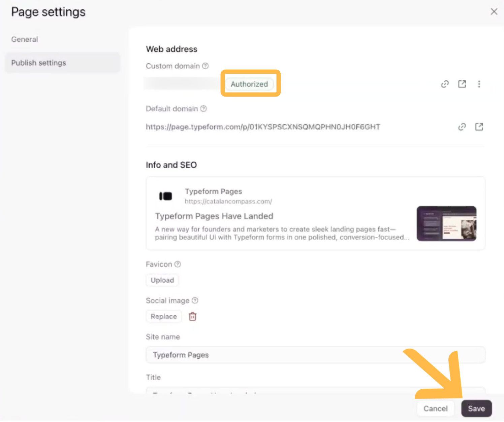Click the Site name input field
The height and width of the screenshot is (422, 504).
pos(315,355)
